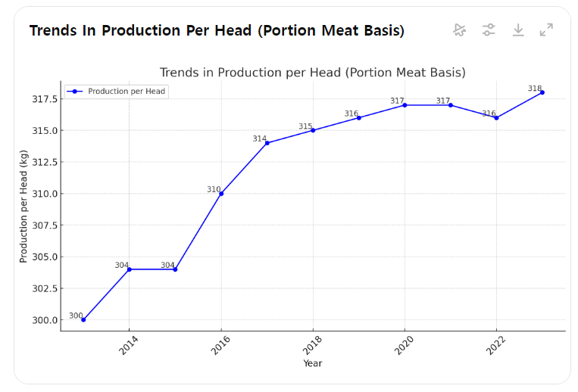The image size is (578, 392).
Task: Select the "Year" x-axis label
Action: (312, 363)
